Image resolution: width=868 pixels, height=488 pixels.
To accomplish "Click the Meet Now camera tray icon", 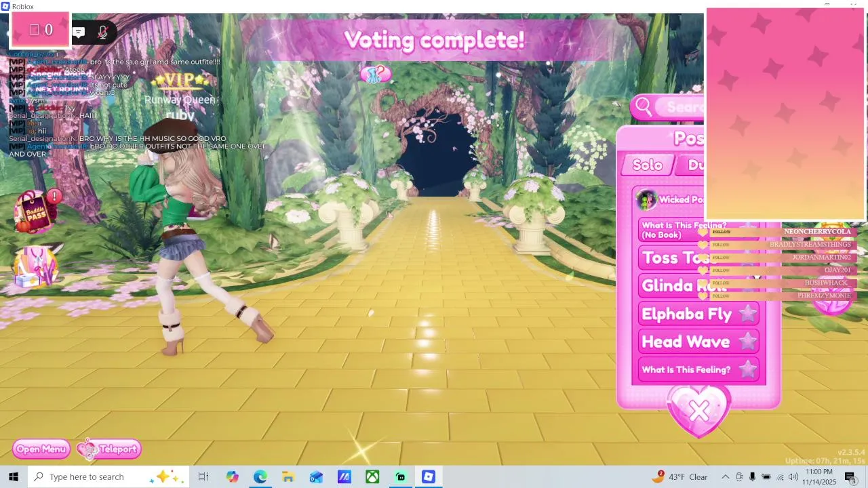I will coord(739,476).
